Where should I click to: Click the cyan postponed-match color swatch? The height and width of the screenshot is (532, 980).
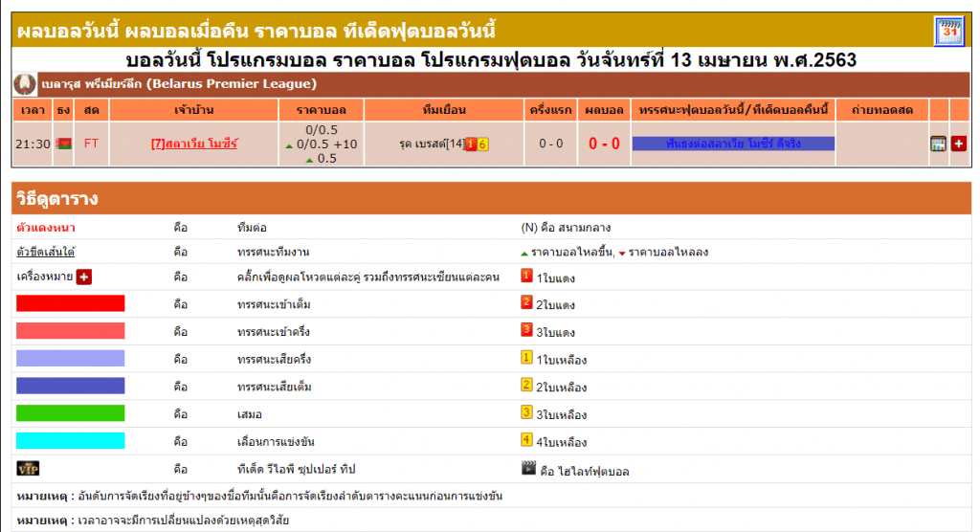click(71, 441)
